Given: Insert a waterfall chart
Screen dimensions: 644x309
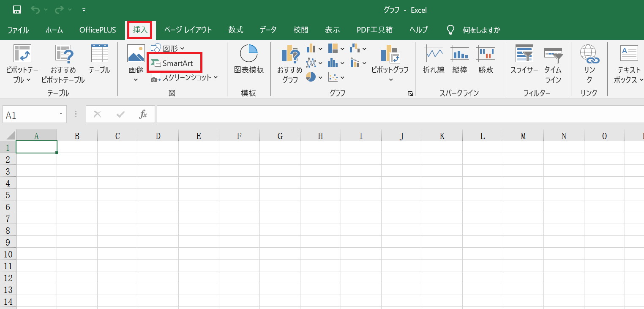Looking at the screenshot, I should point(358,48).
